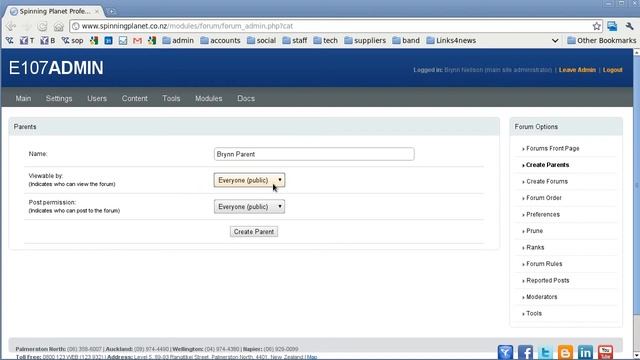The width and height of the screenshot is (640, 360).
Task: Click the Create Parent button
Action: tap(254, 231)
